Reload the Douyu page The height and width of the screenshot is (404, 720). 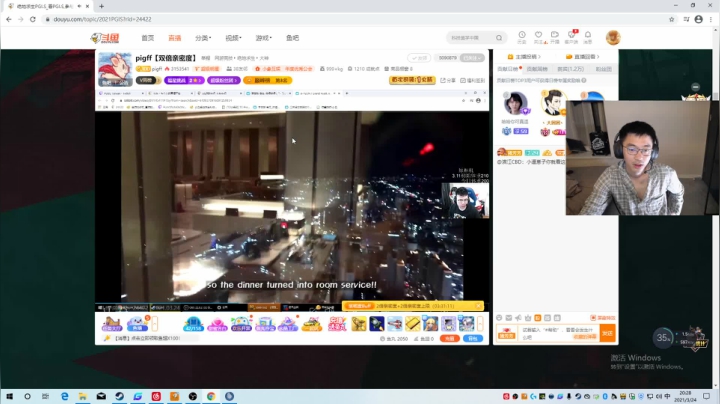pos(33,19)
